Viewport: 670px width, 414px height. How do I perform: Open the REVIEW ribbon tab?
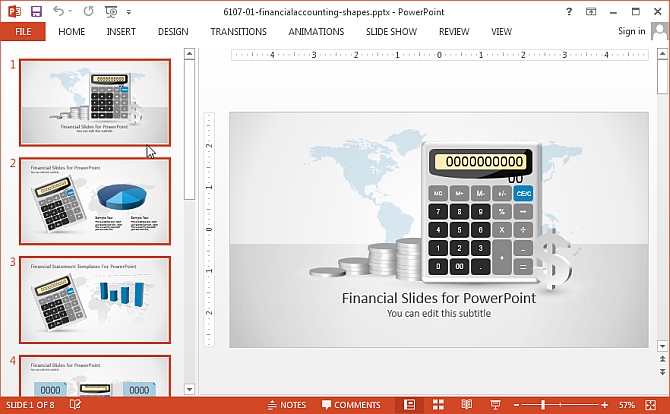[454, 32]
